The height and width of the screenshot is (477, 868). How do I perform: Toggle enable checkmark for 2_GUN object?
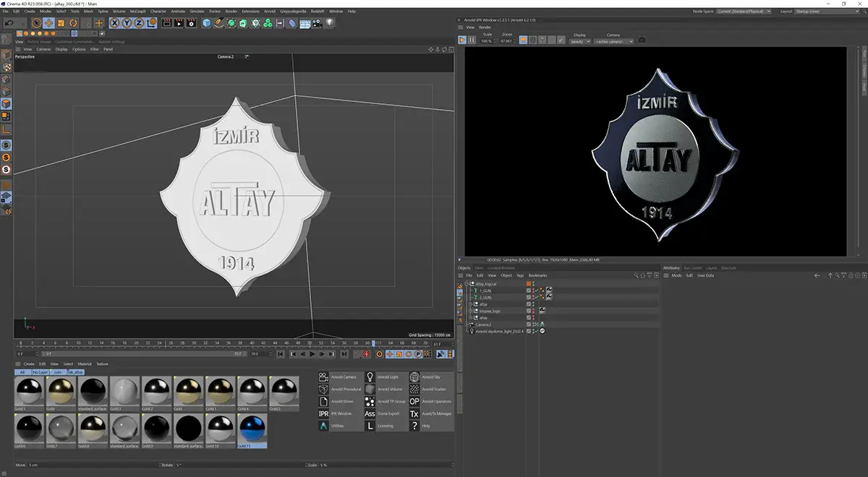[x=537, y=297]
